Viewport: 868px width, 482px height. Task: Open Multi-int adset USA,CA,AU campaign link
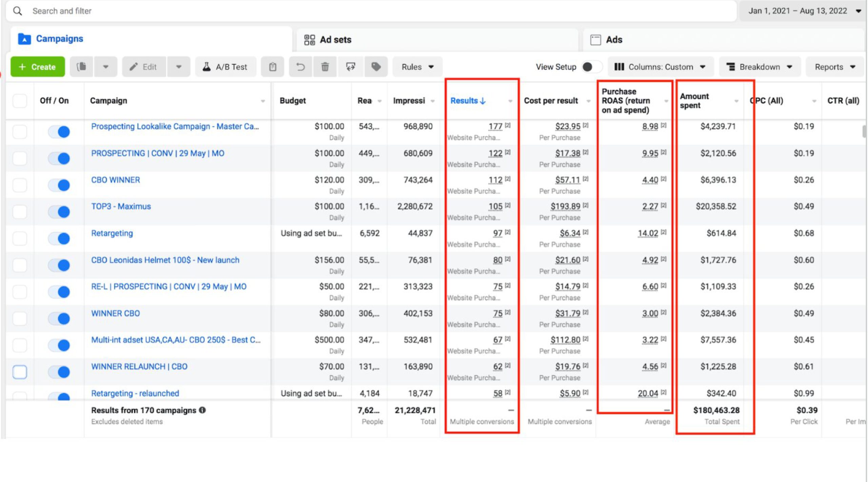(176, 340)
